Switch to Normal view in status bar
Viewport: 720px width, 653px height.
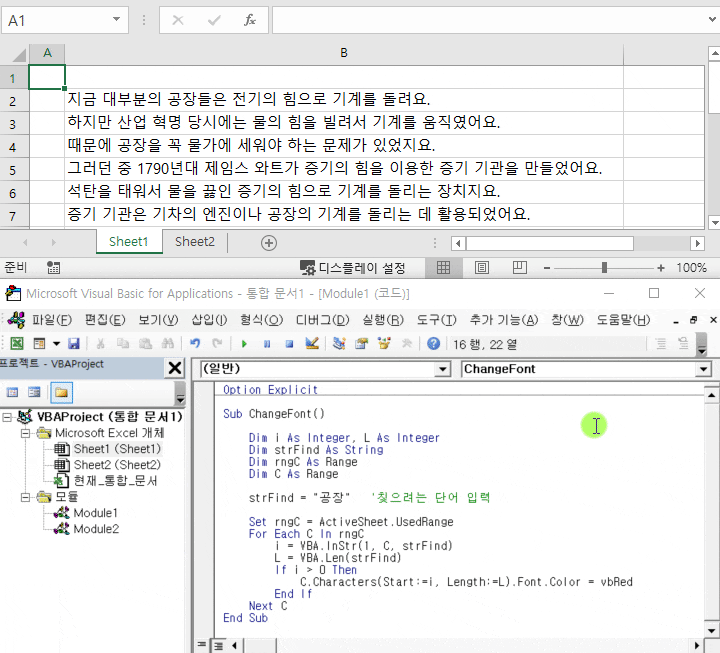tap(443, 268)
